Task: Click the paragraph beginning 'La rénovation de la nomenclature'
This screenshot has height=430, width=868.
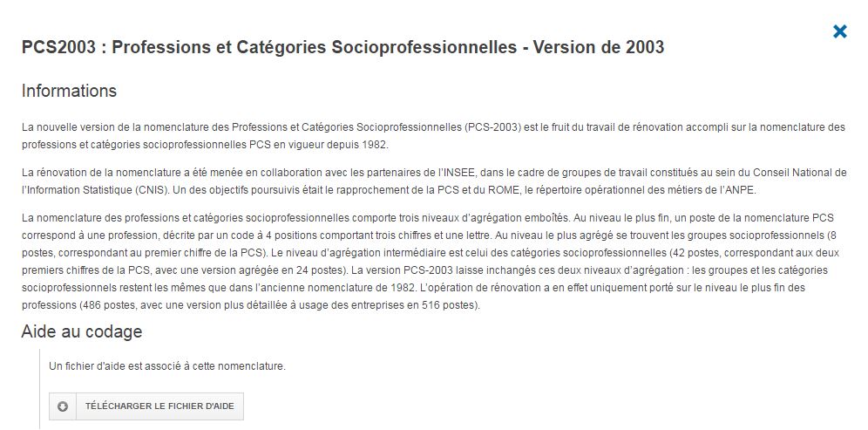Action: click(434, 181)
